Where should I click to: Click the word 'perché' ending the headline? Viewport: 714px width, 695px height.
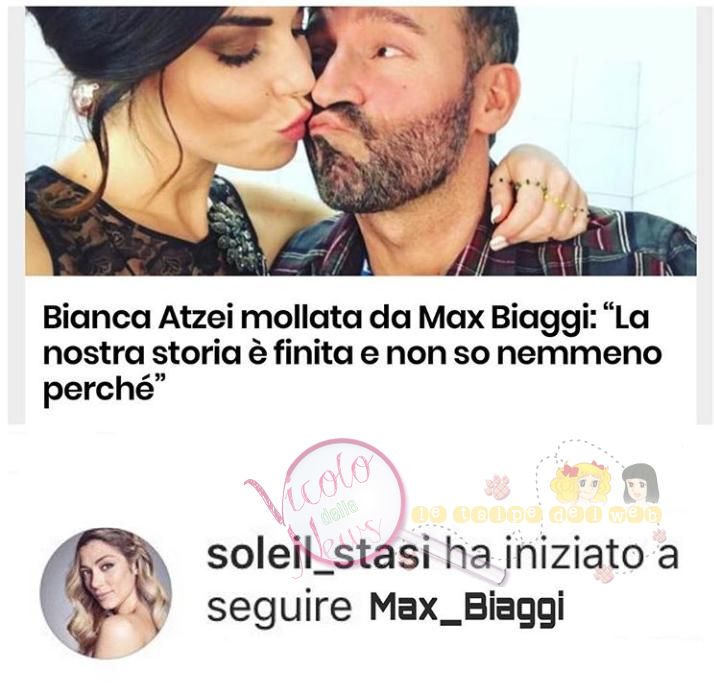(x=97, y=391)
